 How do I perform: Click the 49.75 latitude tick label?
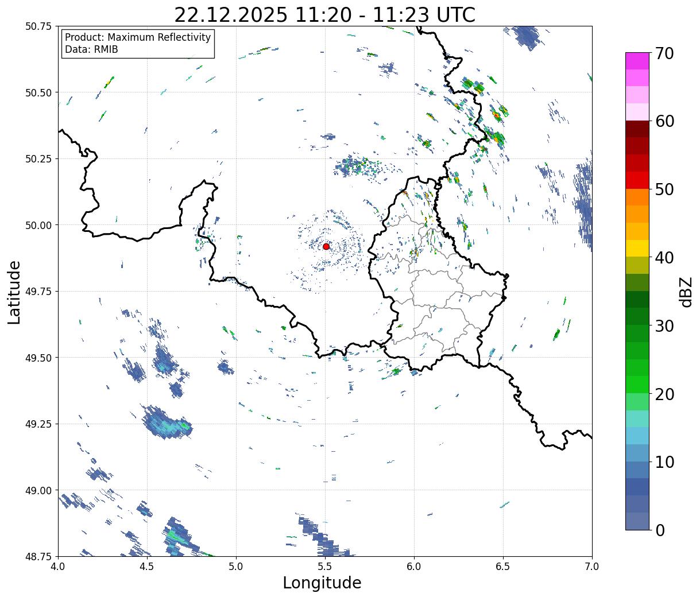(38, 292)
